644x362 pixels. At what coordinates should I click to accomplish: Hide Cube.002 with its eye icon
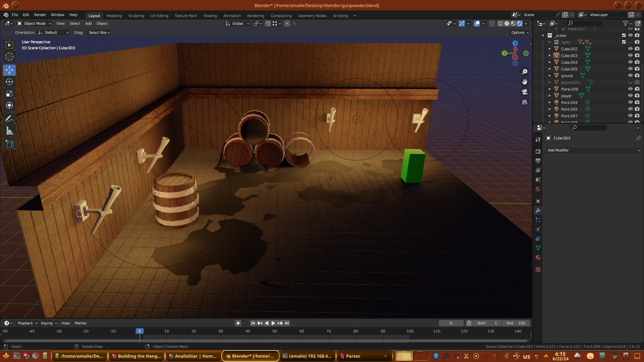tap(630, 49)
